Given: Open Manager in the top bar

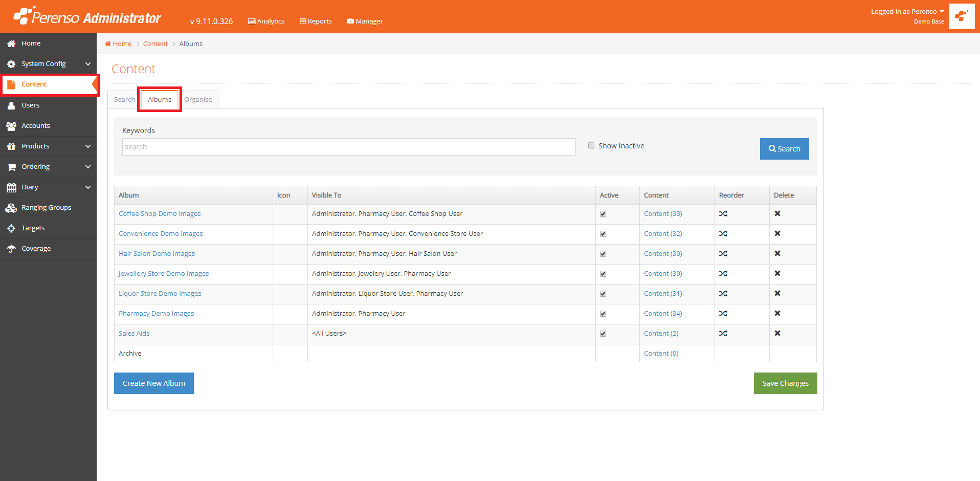Looking at the screenshot, I should [365, 21].
